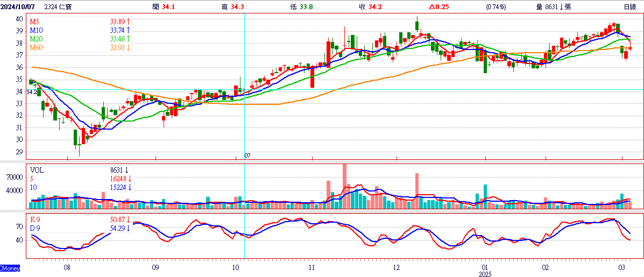Click the red triangle change indicator △0.25
This screenshot has width=644, height=277.
(x=440, y=6)
